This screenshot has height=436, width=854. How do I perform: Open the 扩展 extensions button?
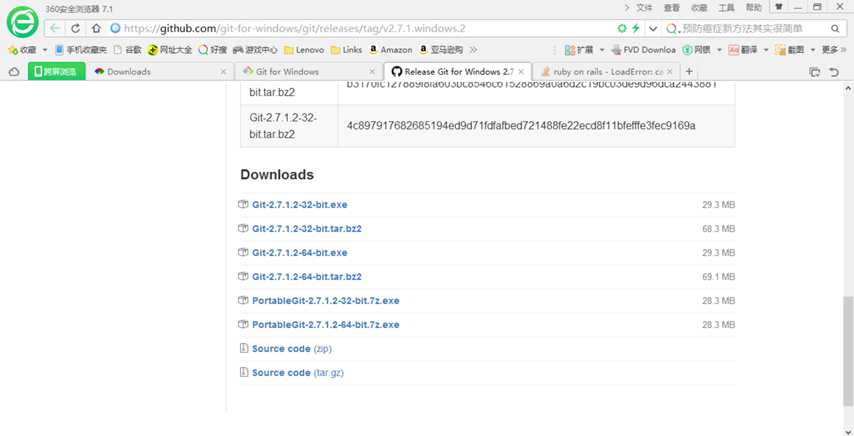(579, 50)
